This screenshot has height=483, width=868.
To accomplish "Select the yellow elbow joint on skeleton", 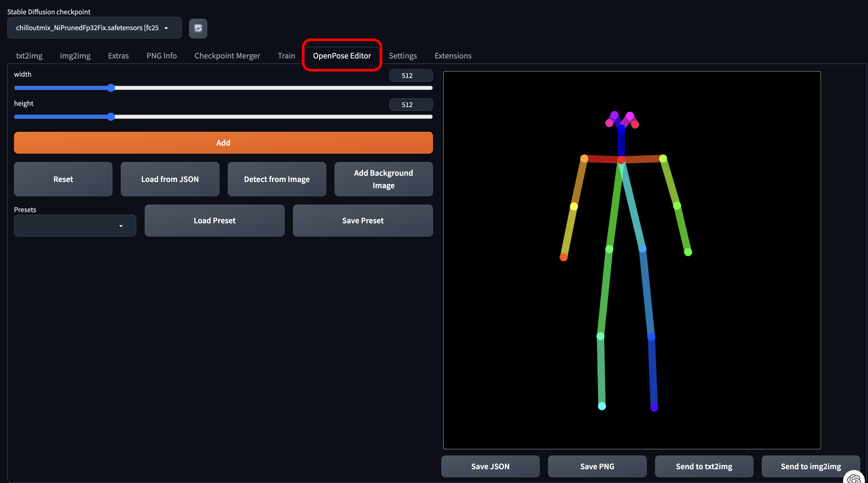I will pyautogui.click(x=574, y=206).
